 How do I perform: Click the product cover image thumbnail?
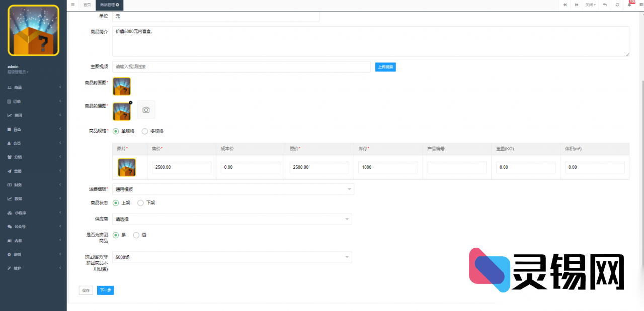click(122, 86)
